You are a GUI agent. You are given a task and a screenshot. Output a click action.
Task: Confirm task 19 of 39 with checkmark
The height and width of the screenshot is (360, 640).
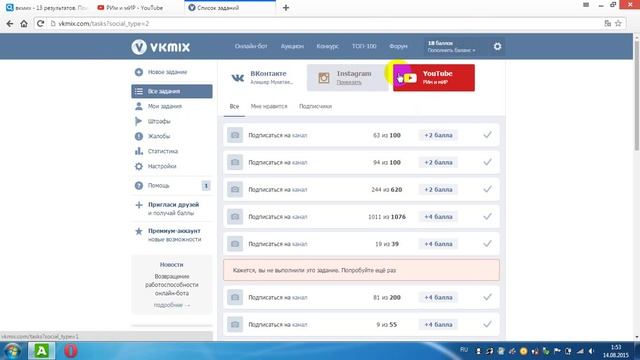[487, 243]
